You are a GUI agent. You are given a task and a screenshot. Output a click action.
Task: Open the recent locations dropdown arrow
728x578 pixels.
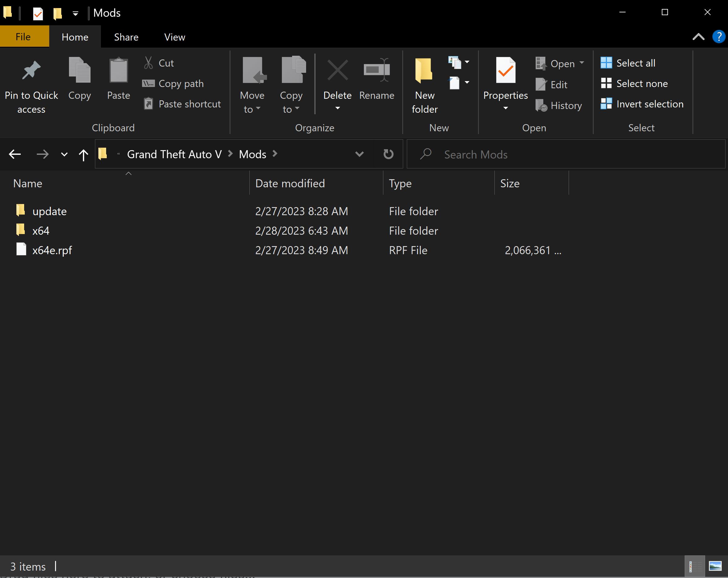point(64,155)
